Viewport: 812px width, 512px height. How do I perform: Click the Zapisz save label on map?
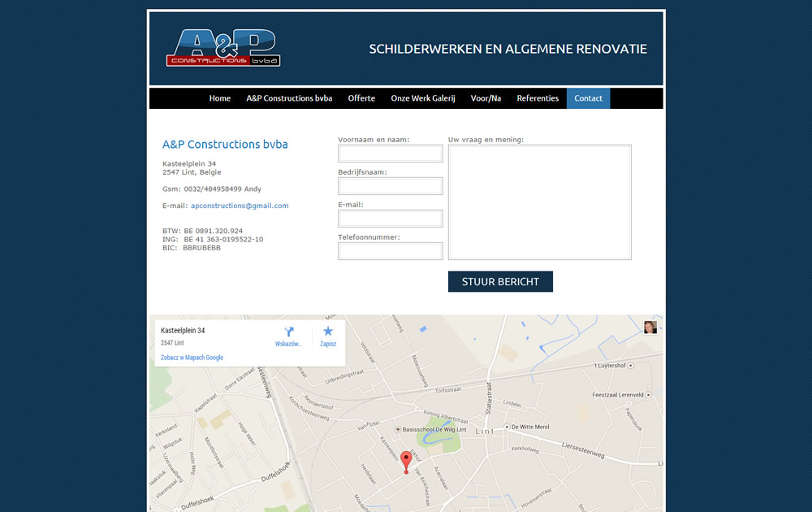pos(328,344)
